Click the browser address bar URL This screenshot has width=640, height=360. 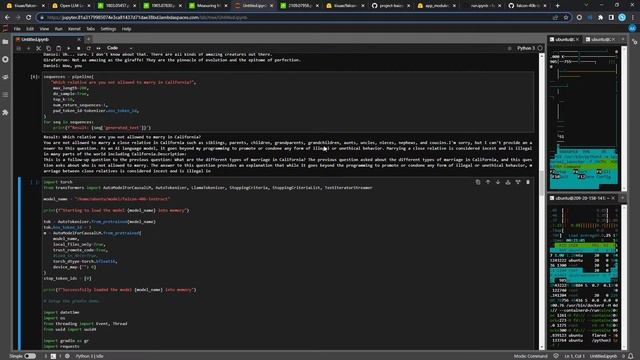147,18
